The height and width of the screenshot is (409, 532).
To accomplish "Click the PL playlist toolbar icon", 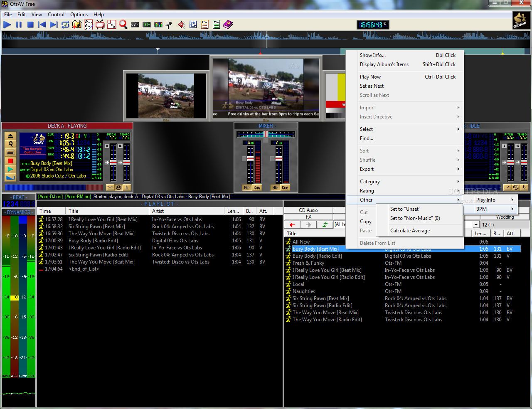I will pyautogui.click(x=205, y=25).
